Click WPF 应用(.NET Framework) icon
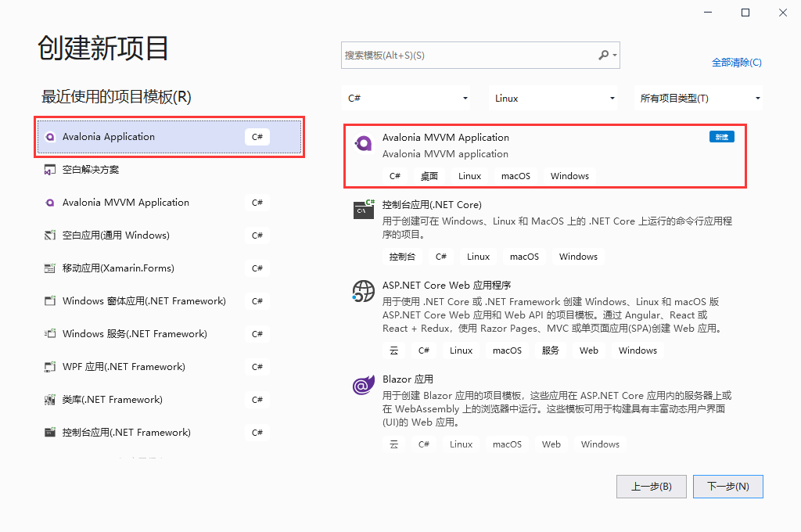This screenshot has height=532, width=801. 49,366
